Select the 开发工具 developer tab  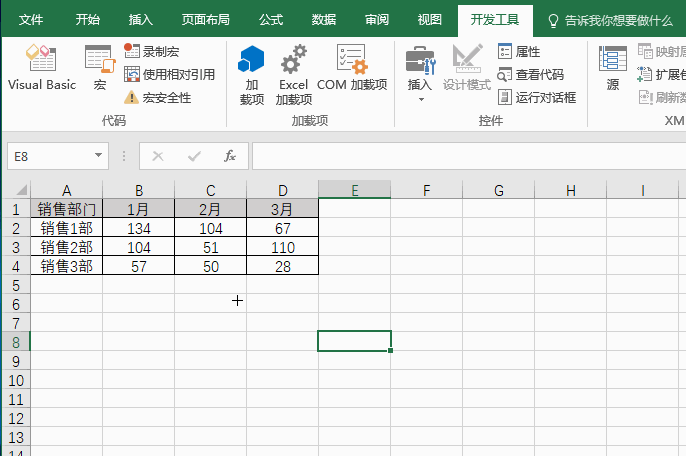(495, 20)
